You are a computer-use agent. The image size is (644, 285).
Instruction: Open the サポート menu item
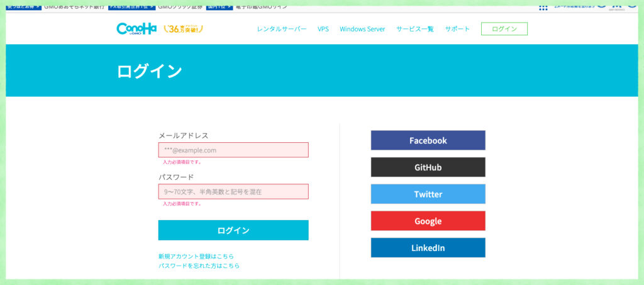[458, 29]
